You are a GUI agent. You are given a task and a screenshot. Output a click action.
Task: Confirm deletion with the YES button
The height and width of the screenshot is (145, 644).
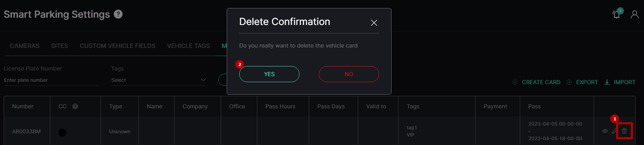tap(269, 74)
